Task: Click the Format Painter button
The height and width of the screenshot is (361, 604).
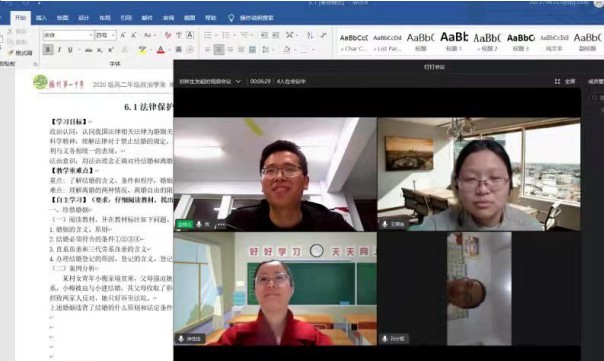Action: (x=20, y=53)
